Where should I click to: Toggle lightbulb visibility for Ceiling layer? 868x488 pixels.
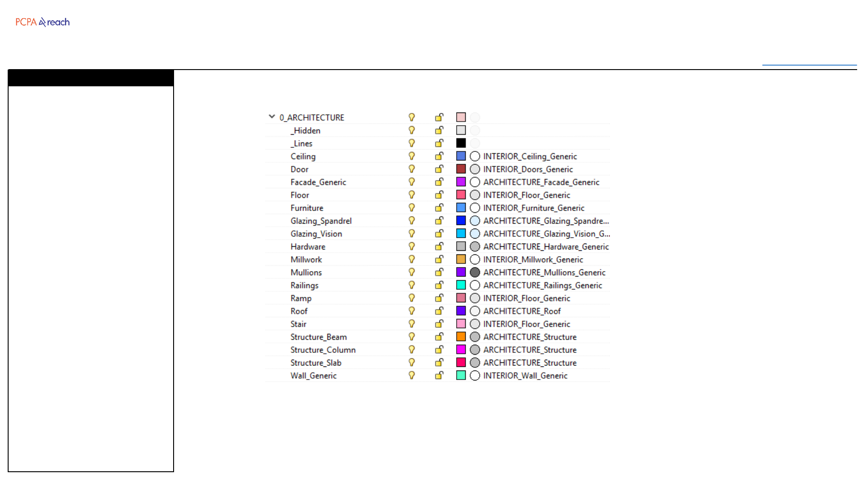point(411,156)
